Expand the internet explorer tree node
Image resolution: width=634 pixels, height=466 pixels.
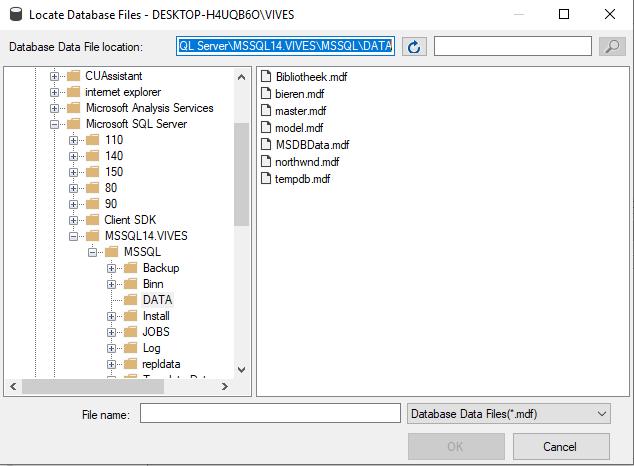click(x=54, y=92)
